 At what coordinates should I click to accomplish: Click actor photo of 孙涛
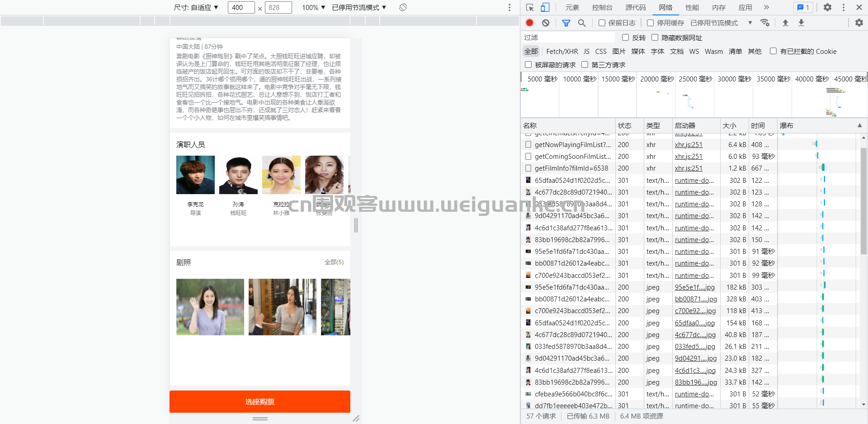pos(238,175)
